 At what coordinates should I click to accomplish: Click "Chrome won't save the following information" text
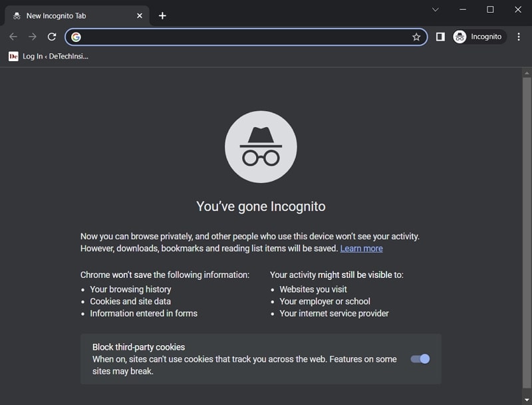click(x=165, y=275)
